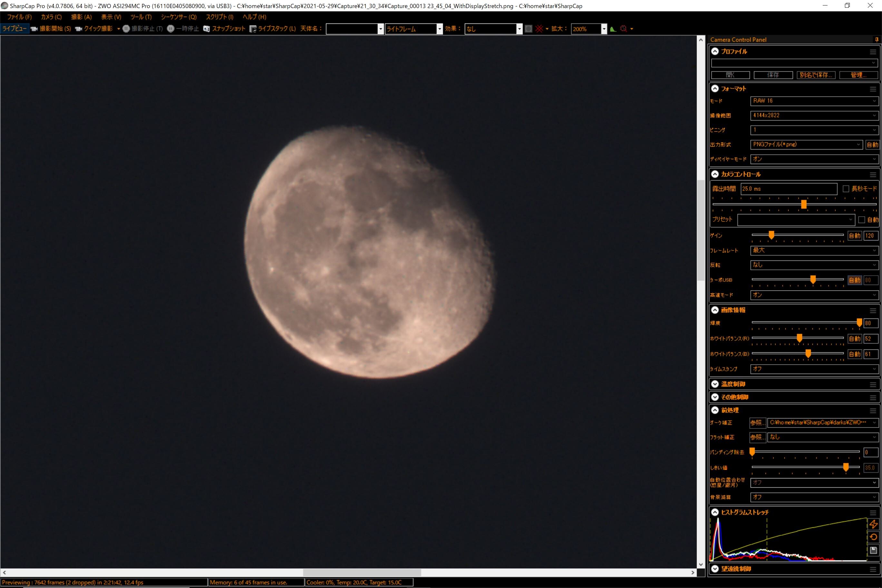
Task: Toggle the 自動 button for ターボUSB
Action: coord(855,280)
